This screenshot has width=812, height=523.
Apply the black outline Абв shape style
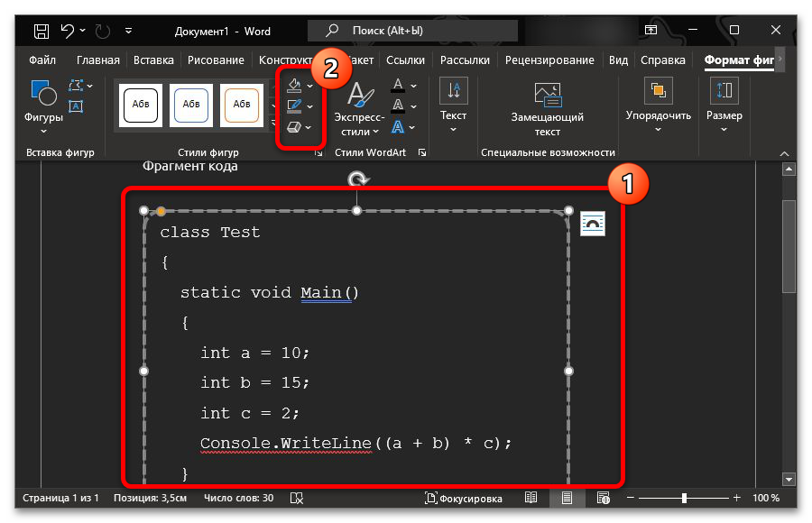141,106
